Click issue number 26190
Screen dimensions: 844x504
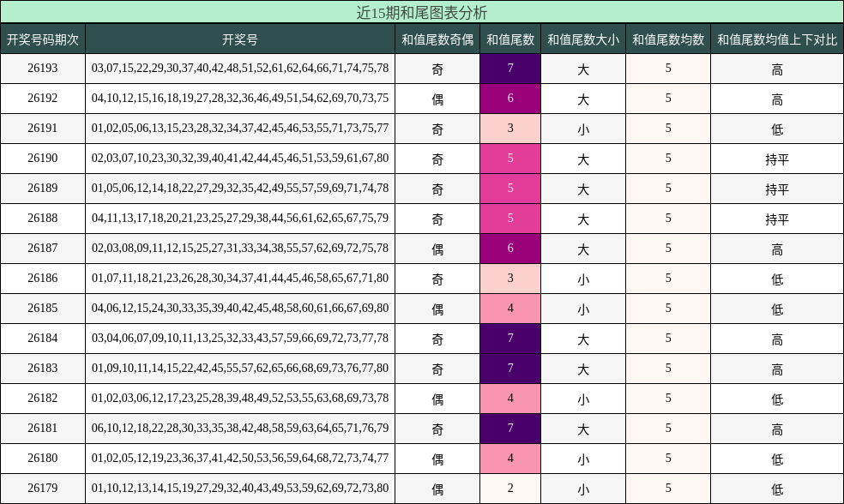43,158
